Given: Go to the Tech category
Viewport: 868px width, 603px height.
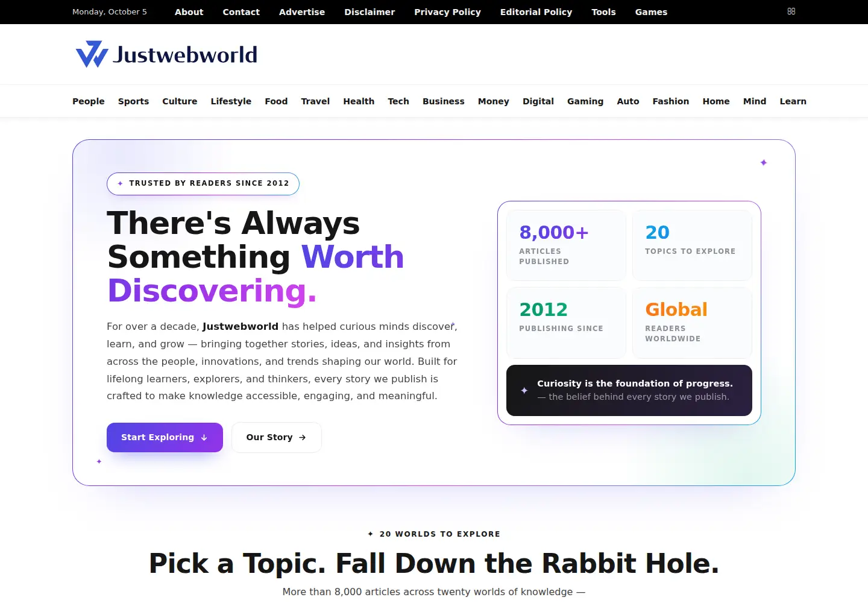Looking at the screenshot, I should [398, 101].
